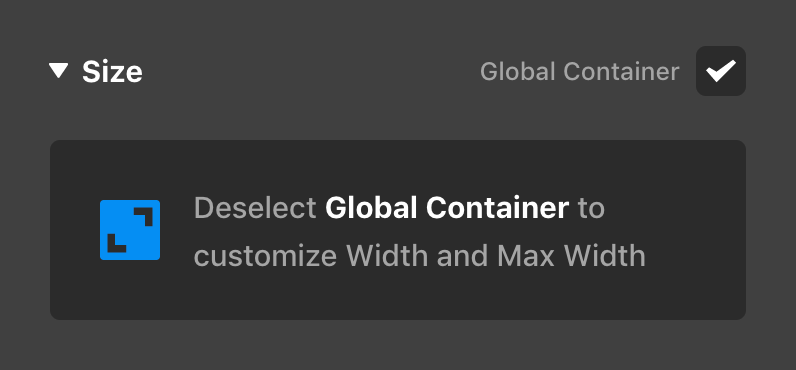Click the dark checkbox square beside Global Container
796x370 pixels.
(x=720, y=71)
